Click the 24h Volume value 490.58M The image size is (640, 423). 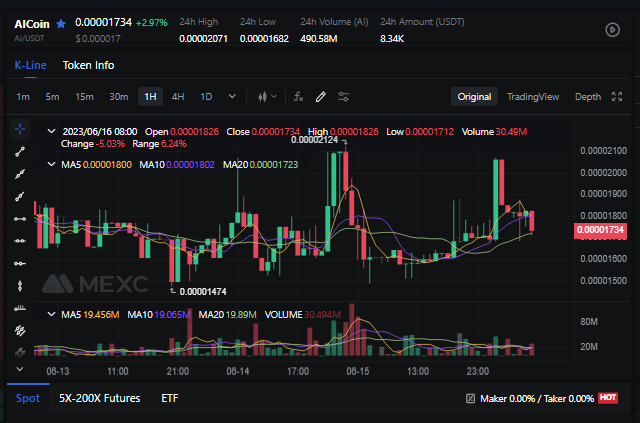[x=318, y=39]
